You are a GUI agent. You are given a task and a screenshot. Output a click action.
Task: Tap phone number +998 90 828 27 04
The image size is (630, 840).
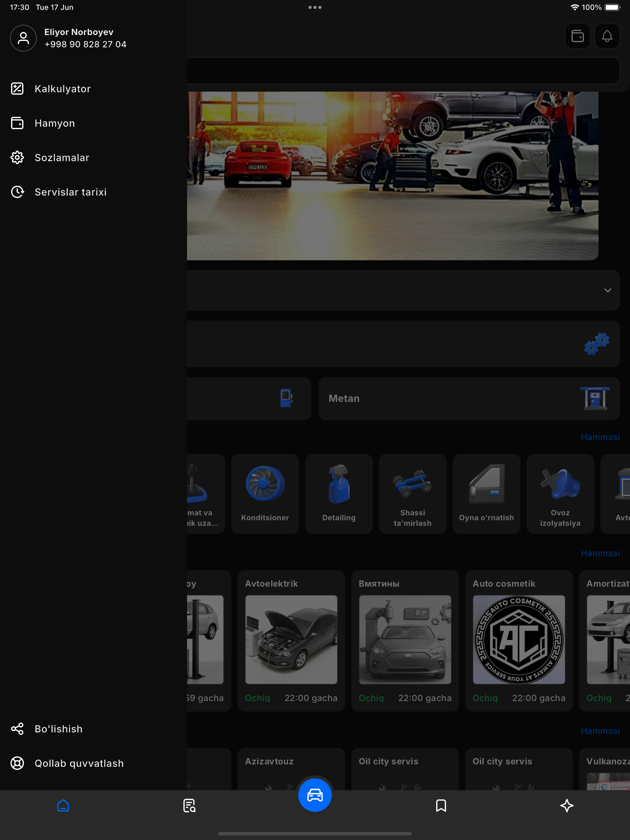85,45
